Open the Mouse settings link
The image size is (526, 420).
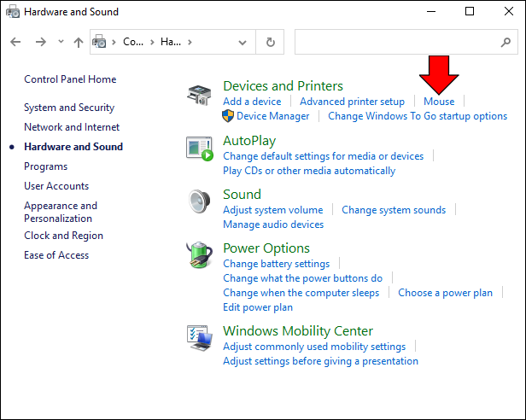(x=439, y=102)
